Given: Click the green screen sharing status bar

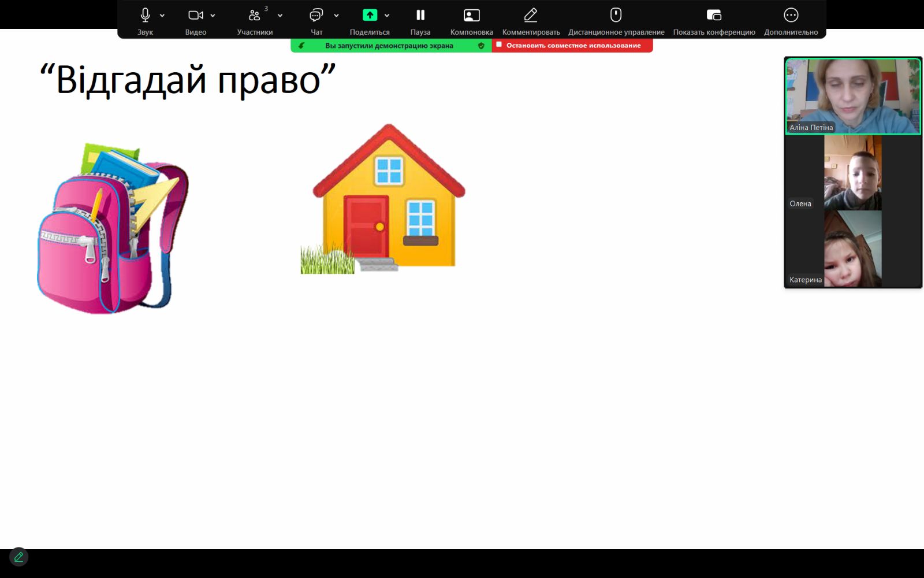Looking at the screenshot, I should pos(389,46).
